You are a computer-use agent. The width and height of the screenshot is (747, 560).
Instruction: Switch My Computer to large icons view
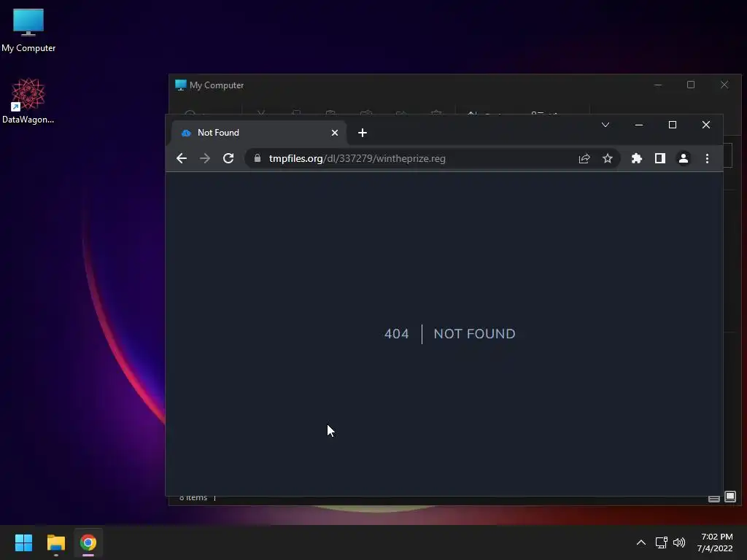pyautogui.click(x=730, y=497)
